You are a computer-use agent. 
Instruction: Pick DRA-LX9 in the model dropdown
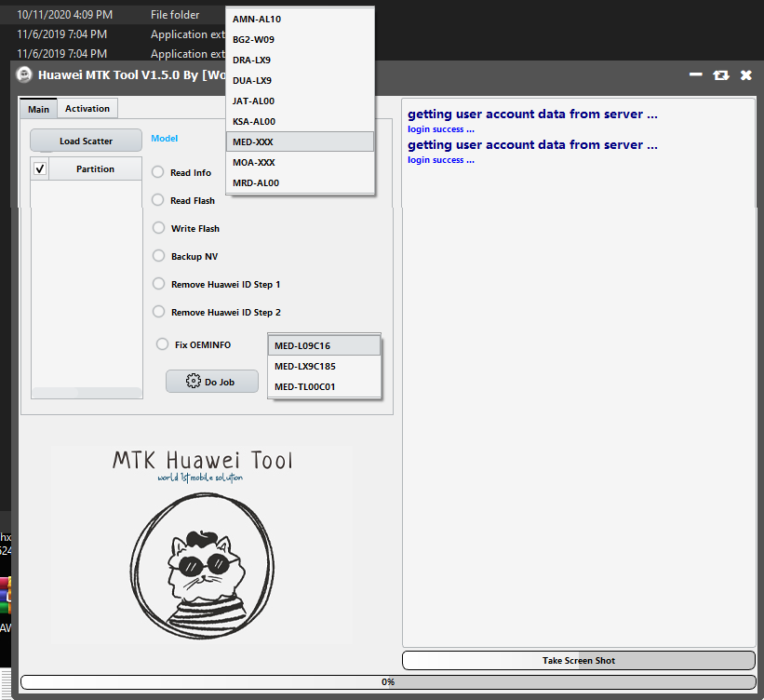301,60
